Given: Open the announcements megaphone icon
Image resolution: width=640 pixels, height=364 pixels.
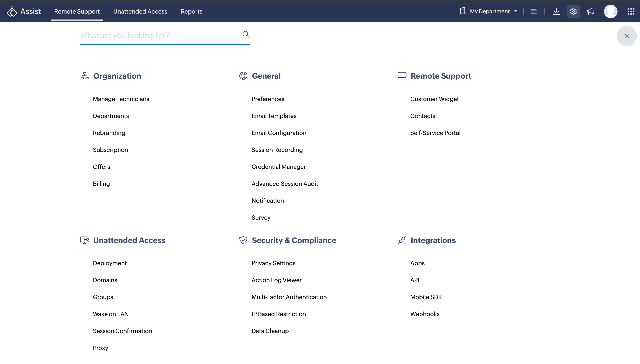Looking at the screenshot, I should pyautogui.click(x=590, y=11).
